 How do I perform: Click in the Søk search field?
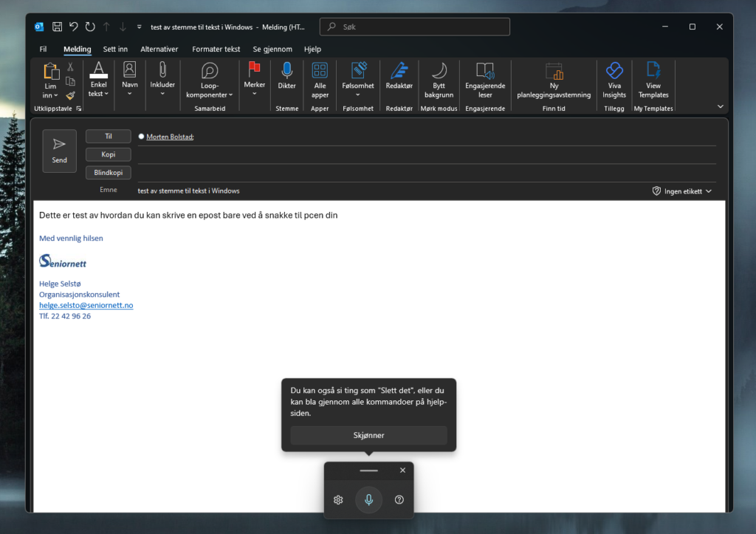(415, 27)
